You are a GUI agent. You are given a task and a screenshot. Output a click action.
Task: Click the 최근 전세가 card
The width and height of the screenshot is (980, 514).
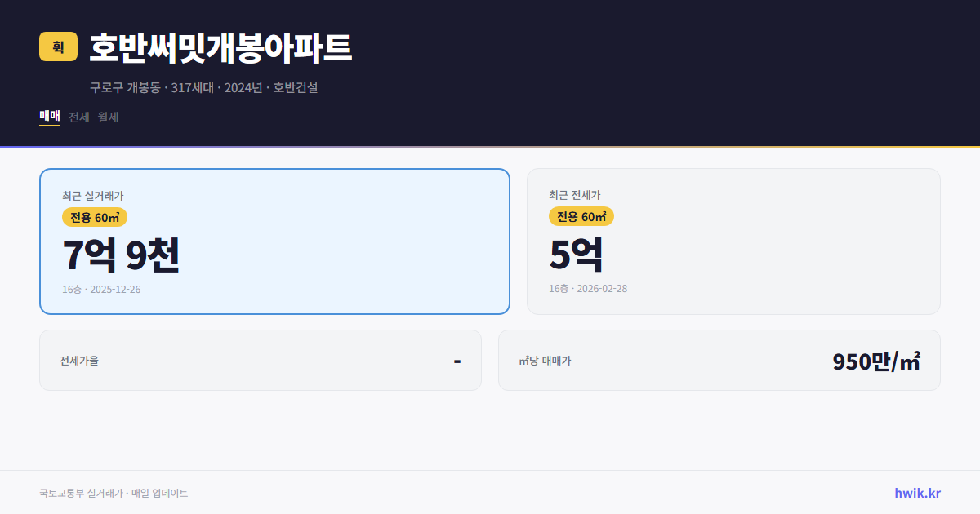click(733, 241)
